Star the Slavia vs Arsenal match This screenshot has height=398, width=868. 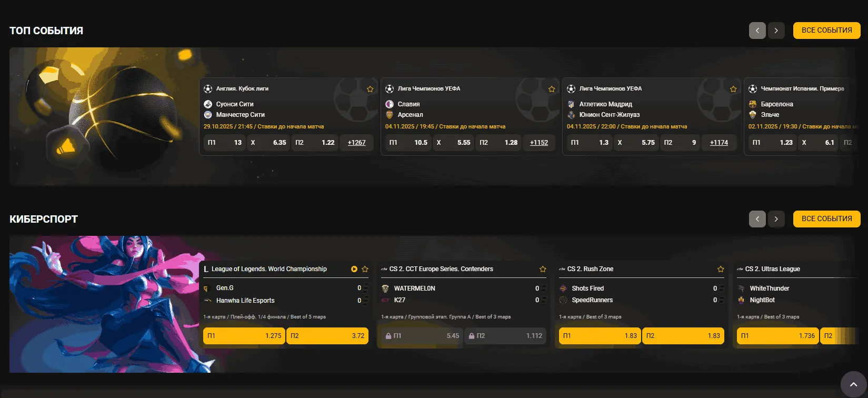click(x=552, y=89)
